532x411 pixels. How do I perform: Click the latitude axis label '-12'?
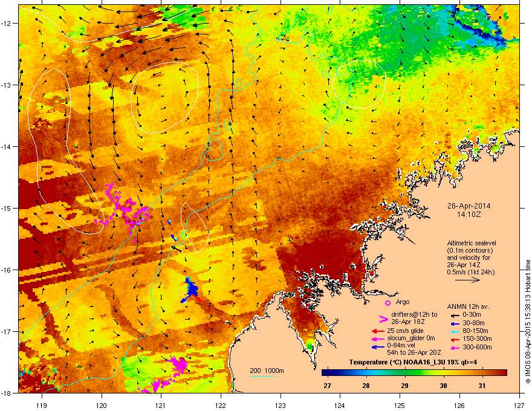coord(6,24)
